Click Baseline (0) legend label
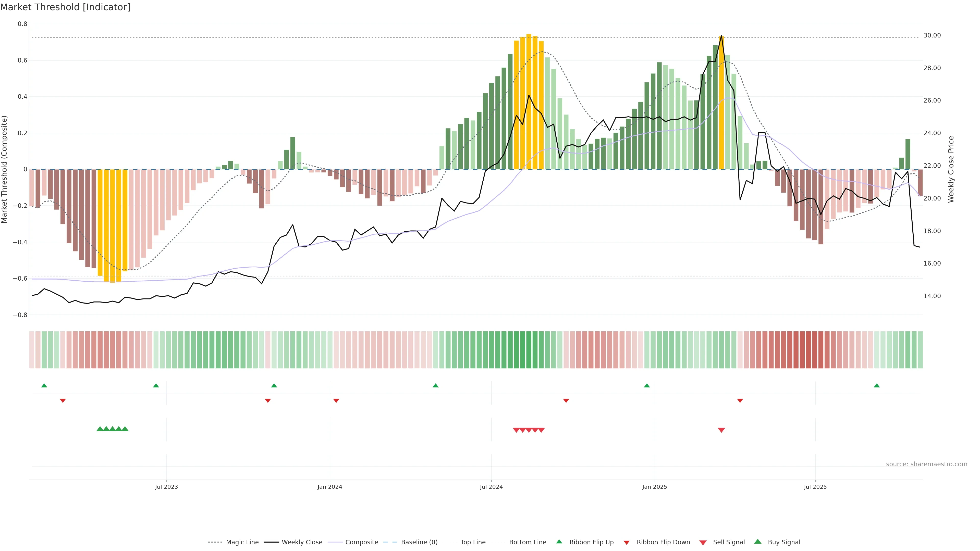 419,542
